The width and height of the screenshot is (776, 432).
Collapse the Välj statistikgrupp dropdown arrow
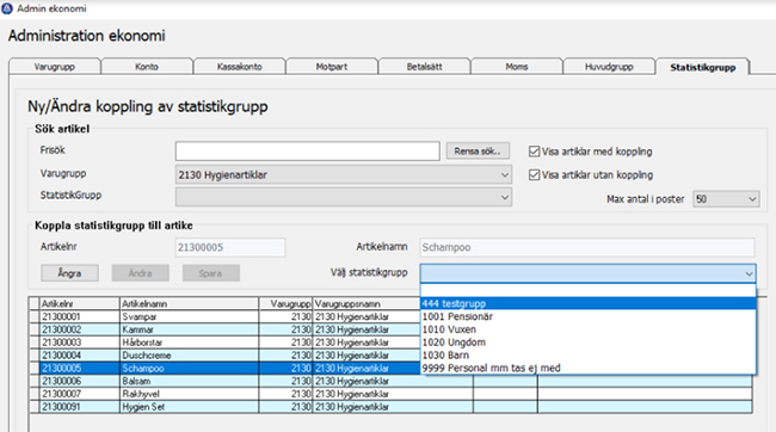pos(748,273)
